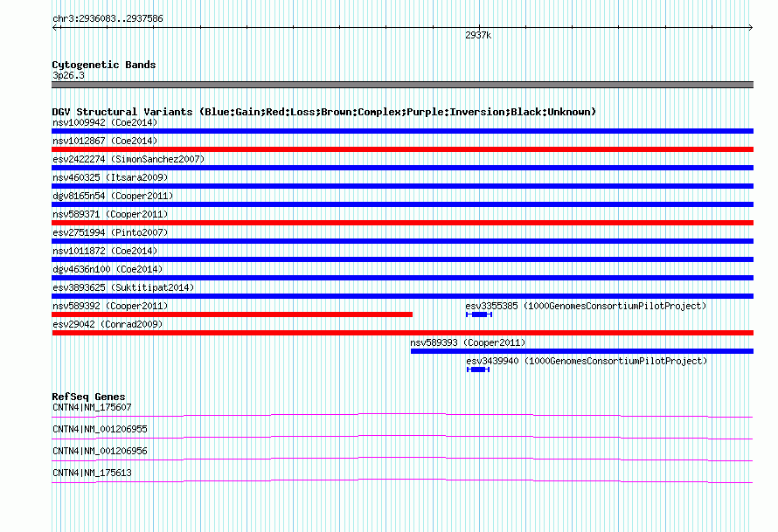Viewport: 778px width, 532px height.
Task: Click the blue bar under nsv1009942
Action: (402, 131)
